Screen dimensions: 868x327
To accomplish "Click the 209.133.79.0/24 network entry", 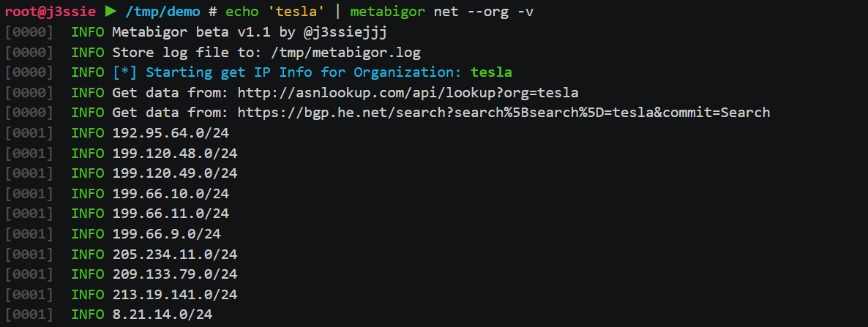I will click(175, 274).
